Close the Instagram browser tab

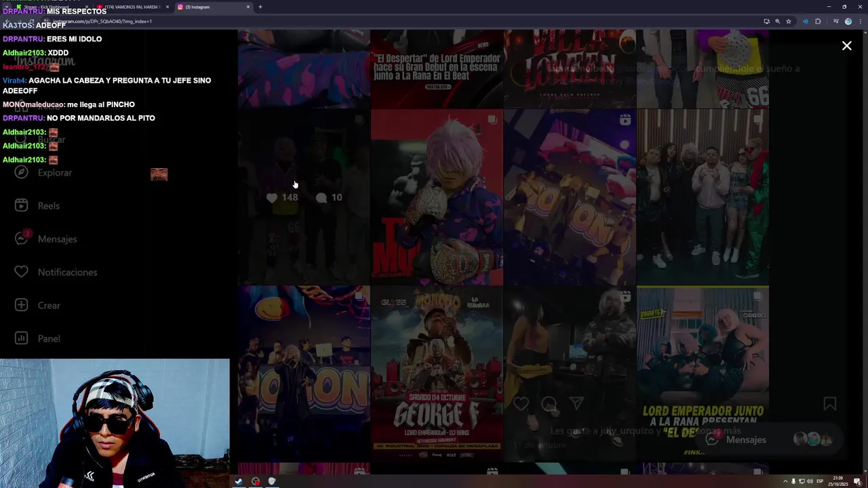click(x=248, y=7)
